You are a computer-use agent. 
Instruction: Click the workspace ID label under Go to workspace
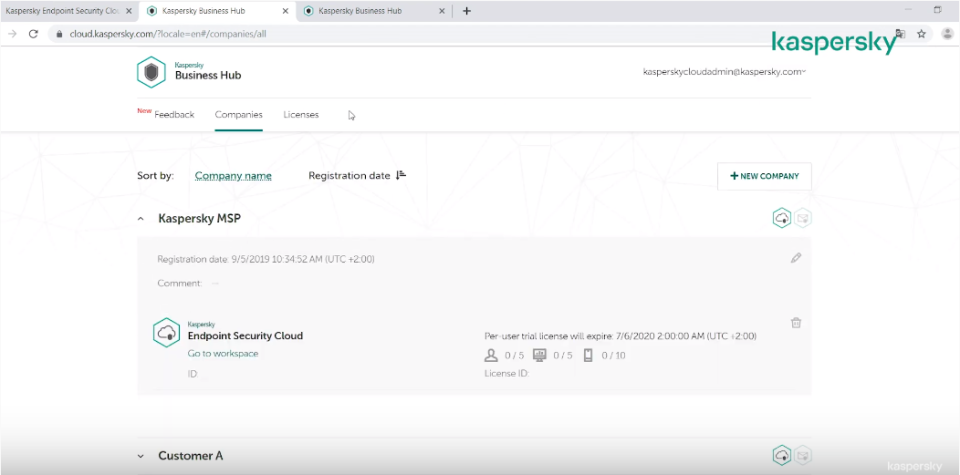pyautogui.click(x=193, y=373)
